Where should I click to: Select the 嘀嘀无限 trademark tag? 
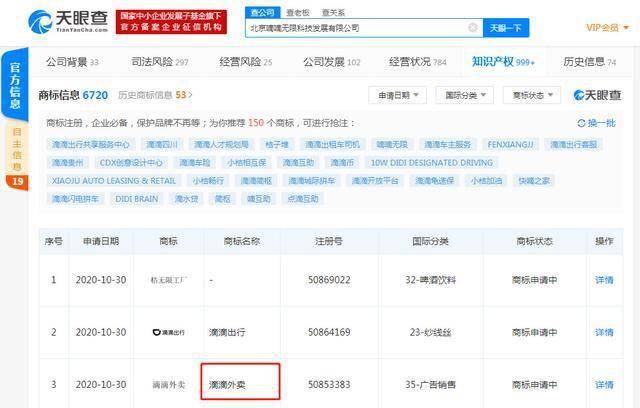pyautogui.click(x=392, y=144)
